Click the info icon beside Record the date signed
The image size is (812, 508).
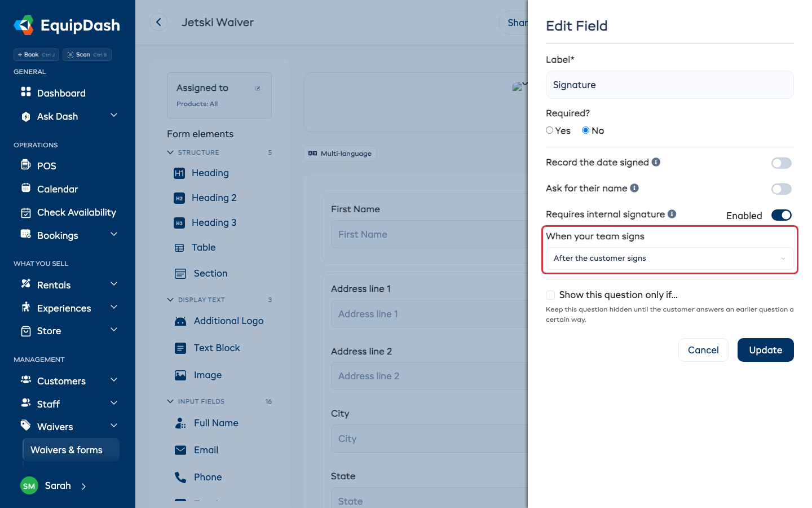656,162
